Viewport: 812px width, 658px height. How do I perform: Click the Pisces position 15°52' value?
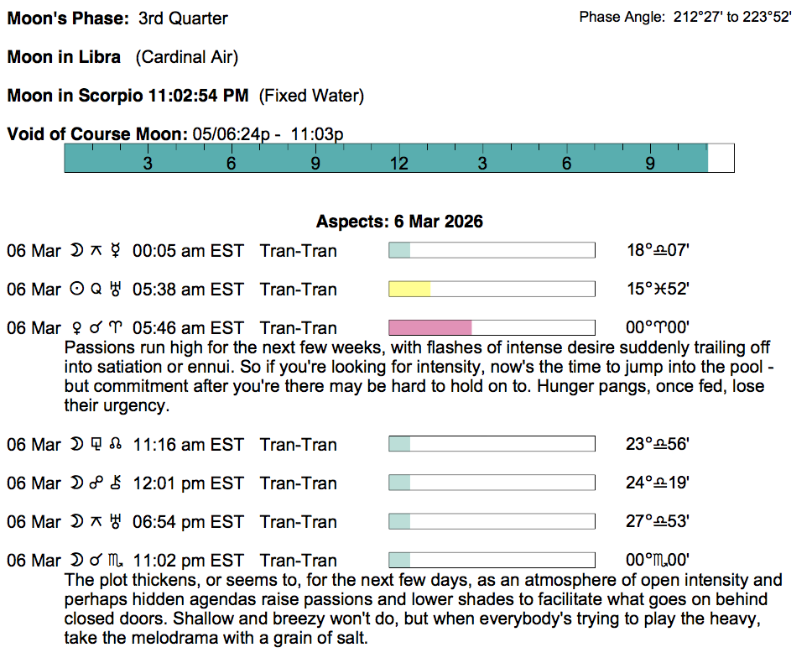(658, 290)
